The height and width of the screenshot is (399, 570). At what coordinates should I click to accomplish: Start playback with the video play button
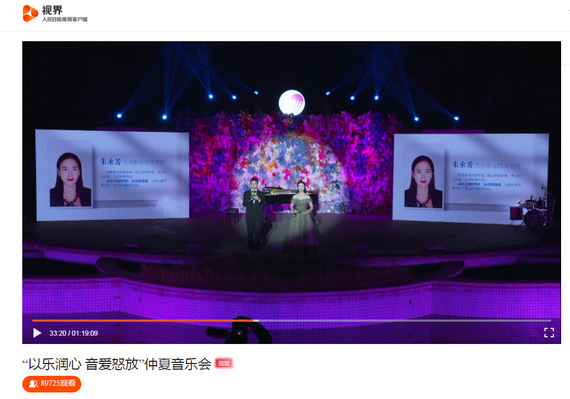coord(37,333)
